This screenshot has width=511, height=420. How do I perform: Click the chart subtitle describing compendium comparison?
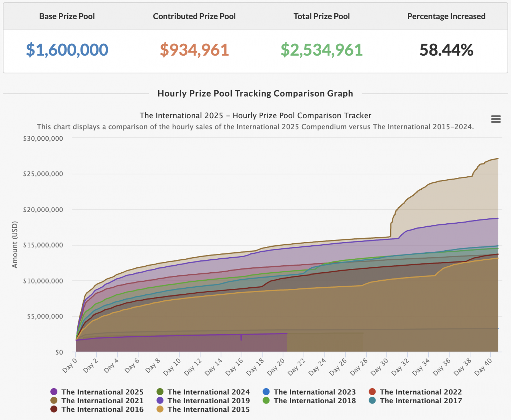point(255,127)
